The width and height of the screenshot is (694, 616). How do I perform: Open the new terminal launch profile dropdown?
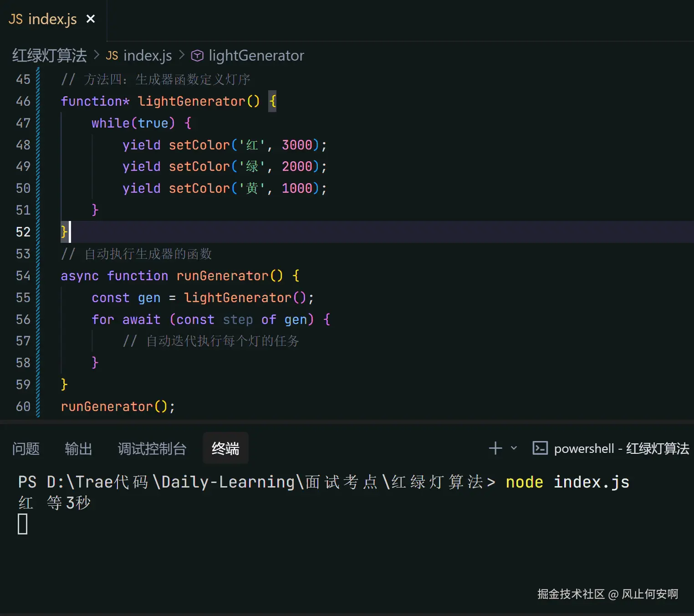(514, 448)
